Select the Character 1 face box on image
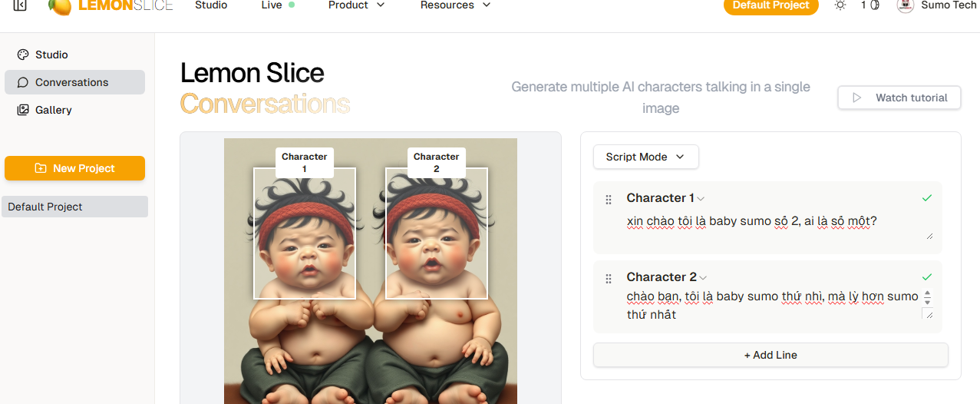980x404 pixels. [305, 233]
